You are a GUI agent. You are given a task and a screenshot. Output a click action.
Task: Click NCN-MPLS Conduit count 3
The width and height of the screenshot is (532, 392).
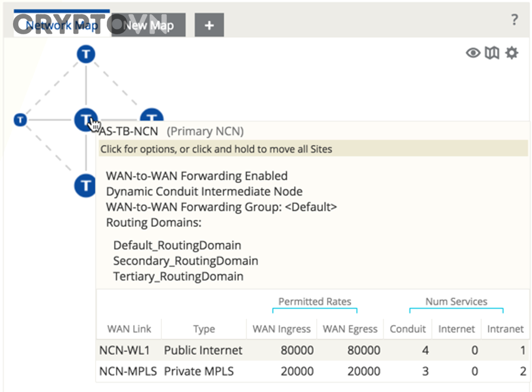click(425, 371)
